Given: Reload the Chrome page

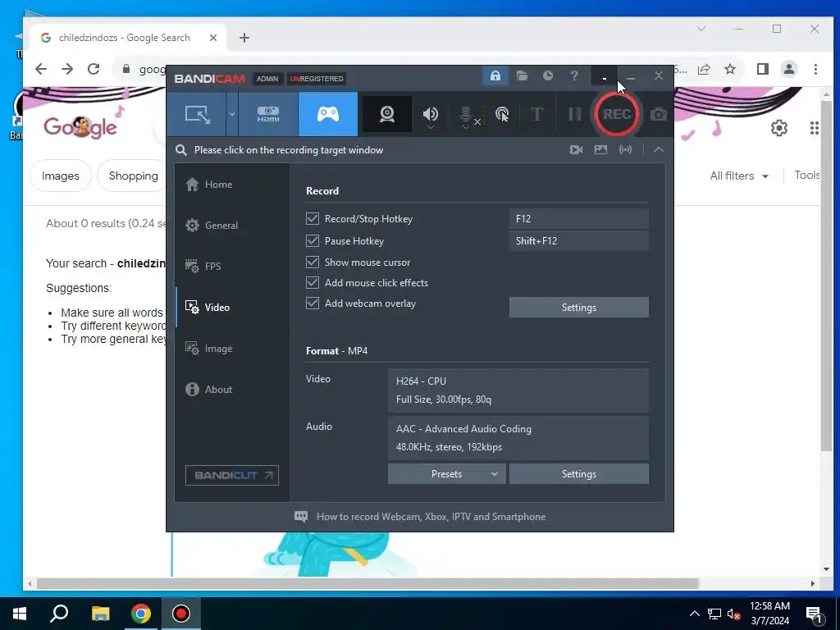Looking at the screenshot, I should point(94,69).
